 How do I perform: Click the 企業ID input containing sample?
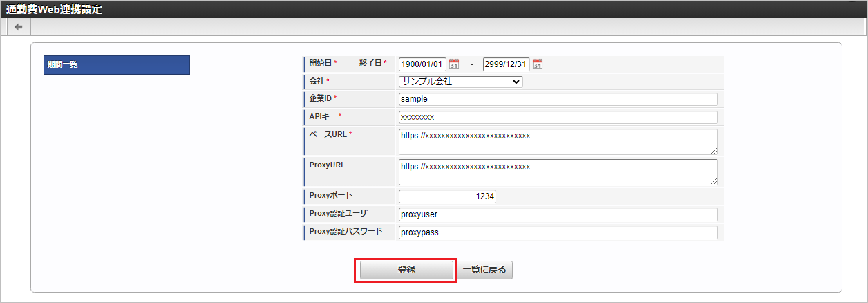tap(558, 99)
